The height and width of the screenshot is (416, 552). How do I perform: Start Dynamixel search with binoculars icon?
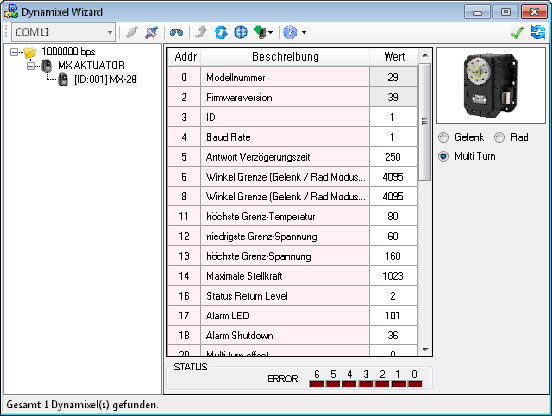176,33
